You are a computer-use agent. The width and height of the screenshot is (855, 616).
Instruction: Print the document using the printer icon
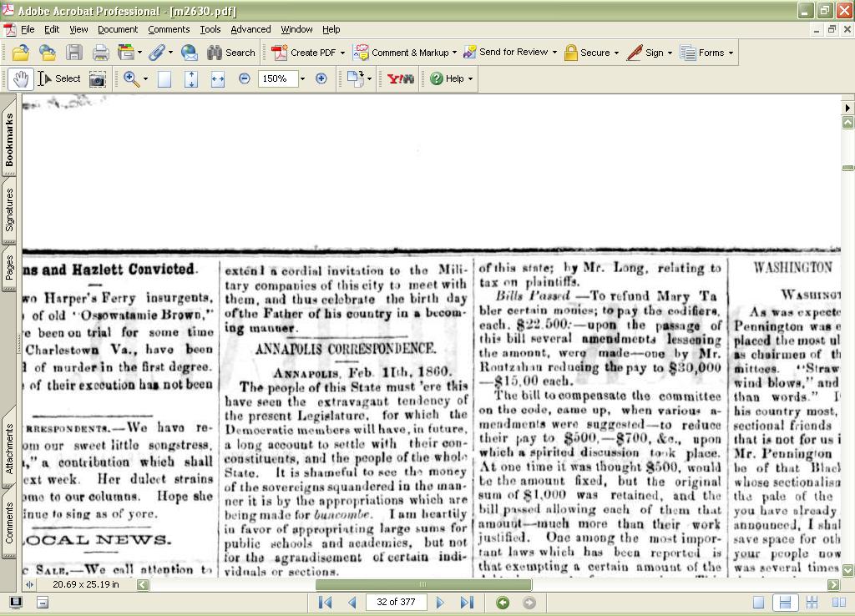click(100, 53)
